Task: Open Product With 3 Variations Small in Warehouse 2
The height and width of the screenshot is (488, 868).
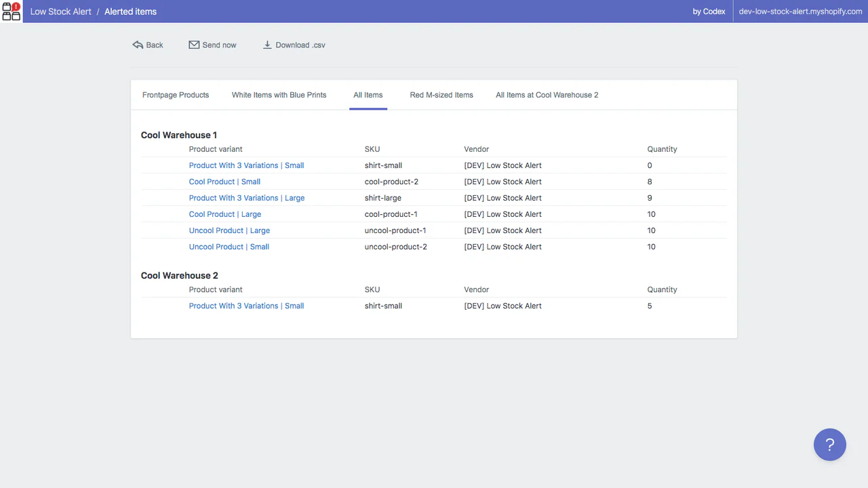Action: coord(246,306)
